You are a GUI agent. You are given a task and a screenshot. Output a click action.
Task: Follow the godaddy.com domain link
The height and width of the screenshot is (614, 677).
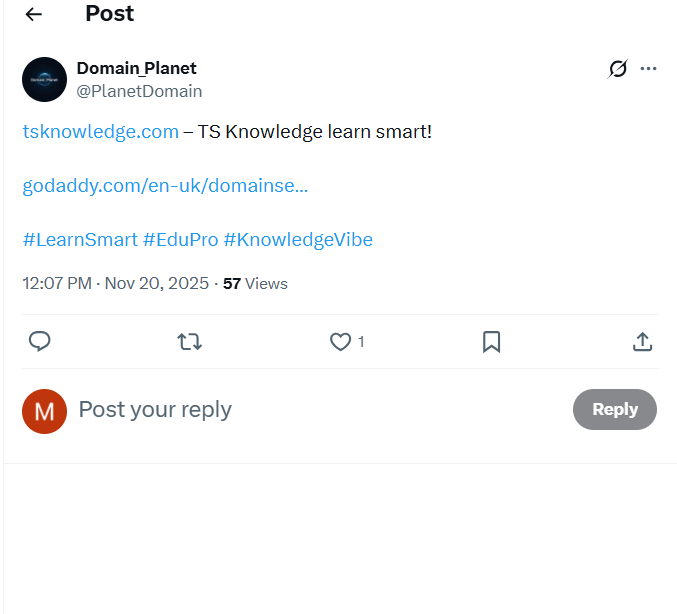165,185
